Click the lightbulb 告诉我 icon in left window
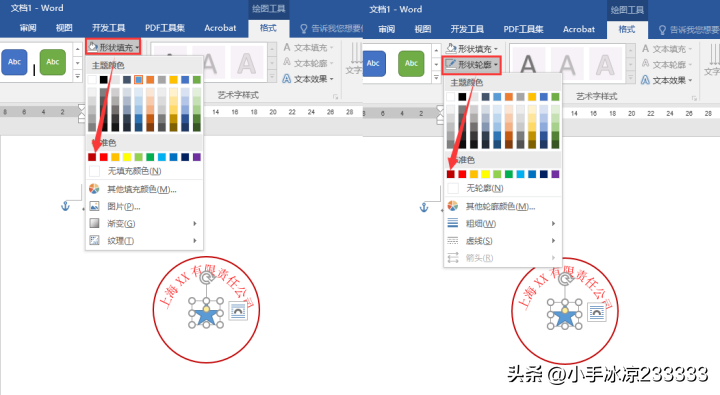The height and width of the screenshot is (395, 720). pyautogui.click(x=303, y=28)
